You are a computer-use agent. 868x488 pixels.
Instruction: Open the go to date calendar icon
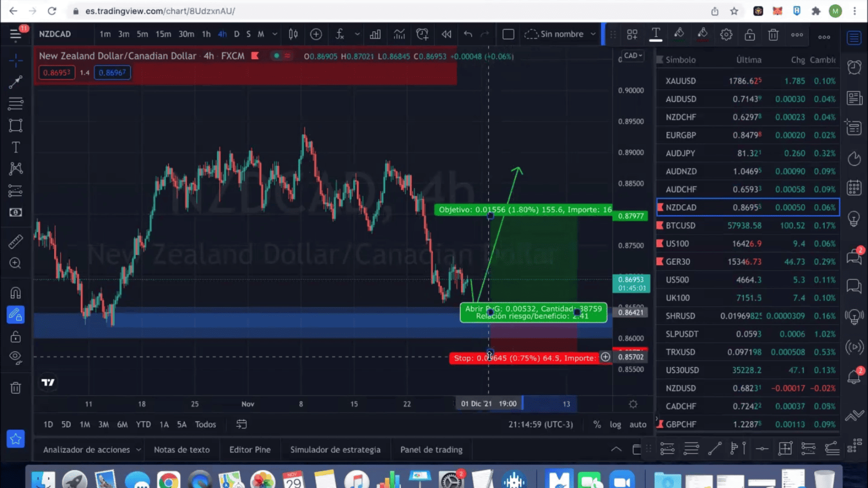241,424
